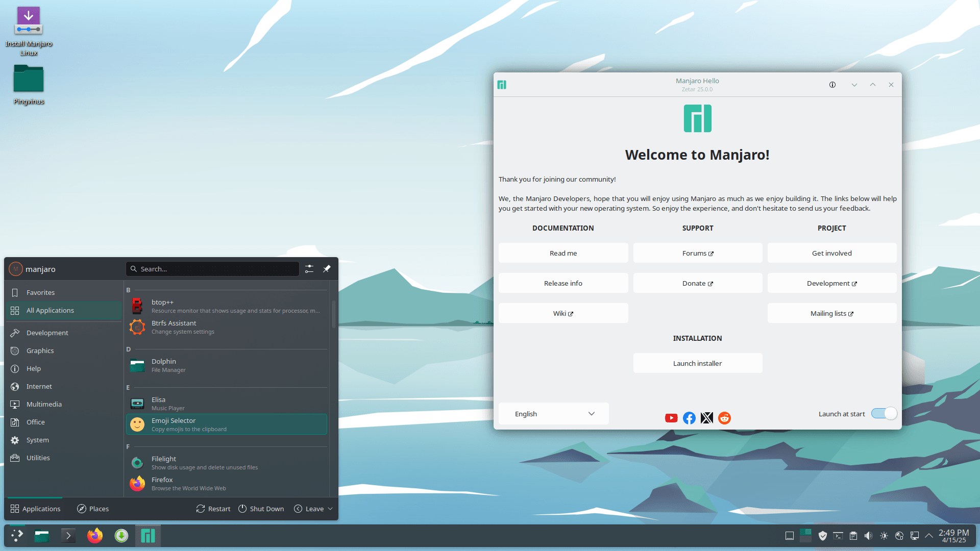This screenshot has height=551, width=980.
Task: Launch Btrfs Assistant
Action: click(227, 327)
